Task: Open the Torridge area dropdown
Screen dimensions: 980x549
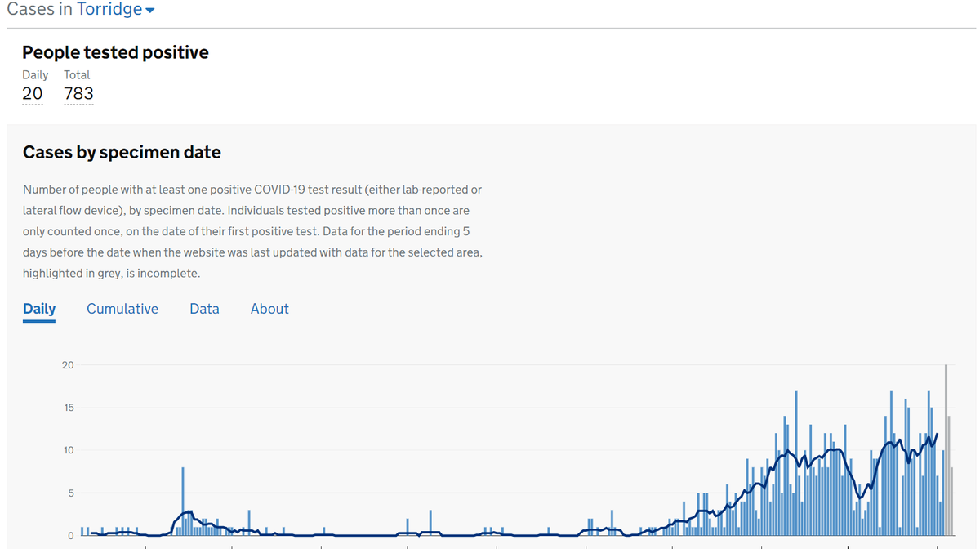Action: (x=116, y=10)
